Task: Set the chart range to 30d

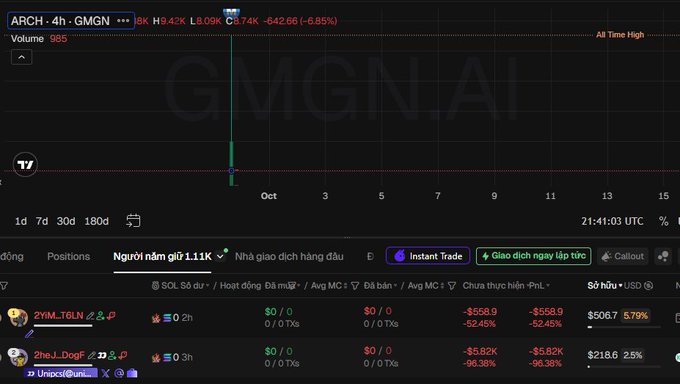Action: coord(66,221)
